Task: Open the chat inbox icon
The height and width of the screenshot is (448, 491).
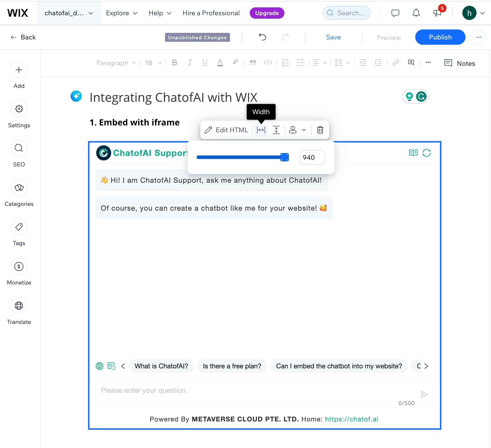Action: coord(395,13)
